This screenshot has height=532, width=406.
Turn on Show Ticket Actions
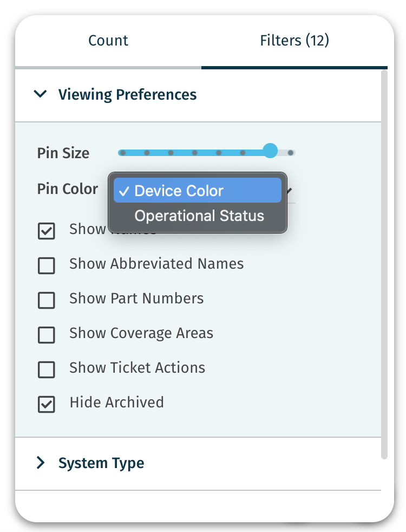pyautogui.click(x=47, y=369)
